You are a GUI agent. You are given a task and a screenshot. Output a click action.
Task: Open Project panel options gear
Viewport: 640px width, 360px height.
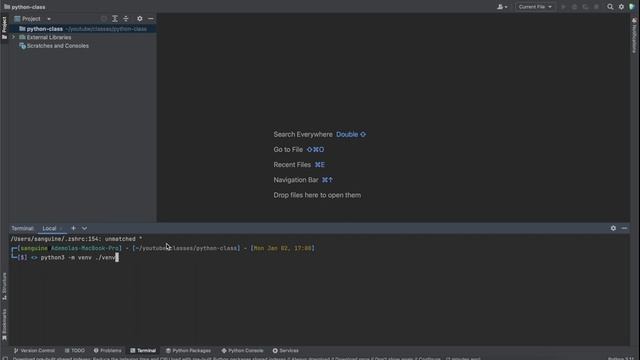tap(140, 19)
